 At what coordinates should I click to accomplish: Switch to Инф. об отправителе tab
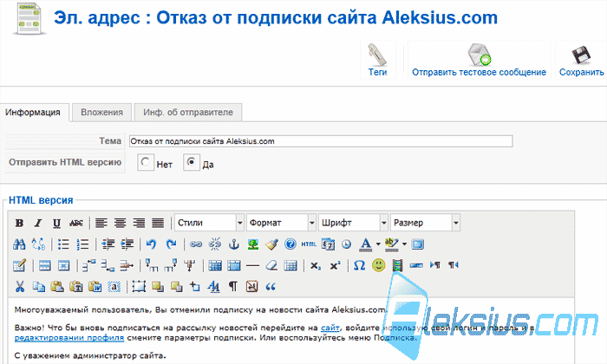pyautogui.click(x=188, y=113)
